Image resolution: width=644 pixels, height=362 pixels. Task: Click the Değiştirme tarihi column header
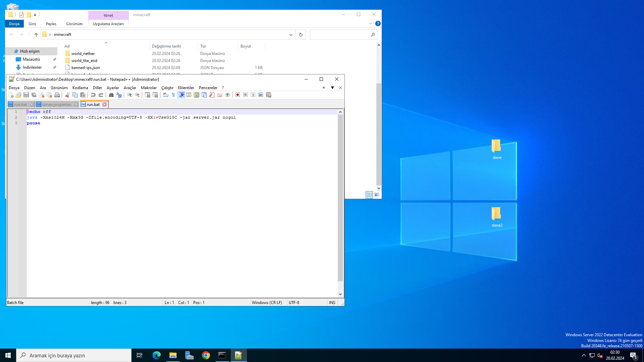coord(166,46)
